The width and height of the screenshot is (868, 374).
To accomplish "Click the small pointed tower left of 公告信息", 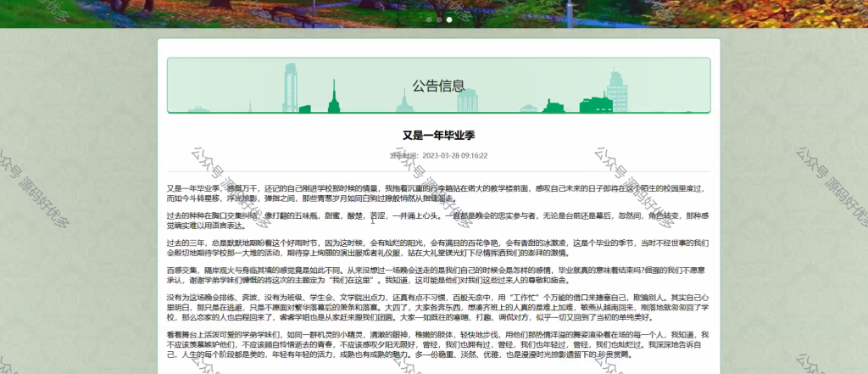I will tap(404, 102).
